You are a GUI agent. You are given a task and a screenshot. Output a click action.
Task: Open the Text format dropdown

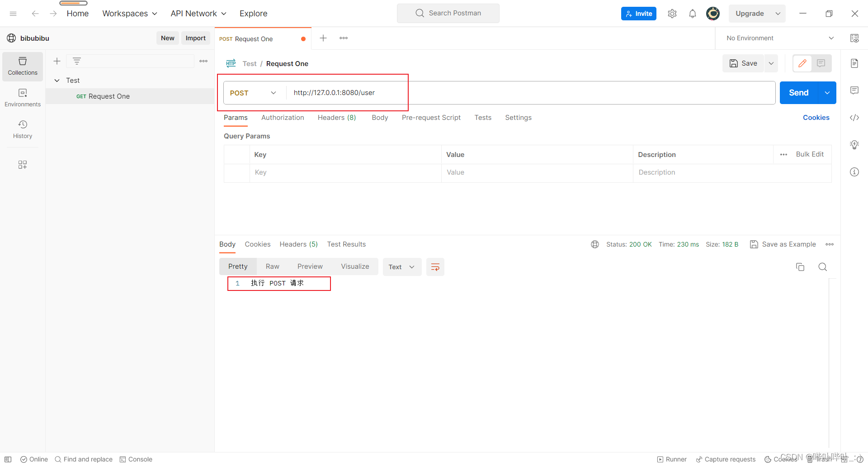pos(402,267)
